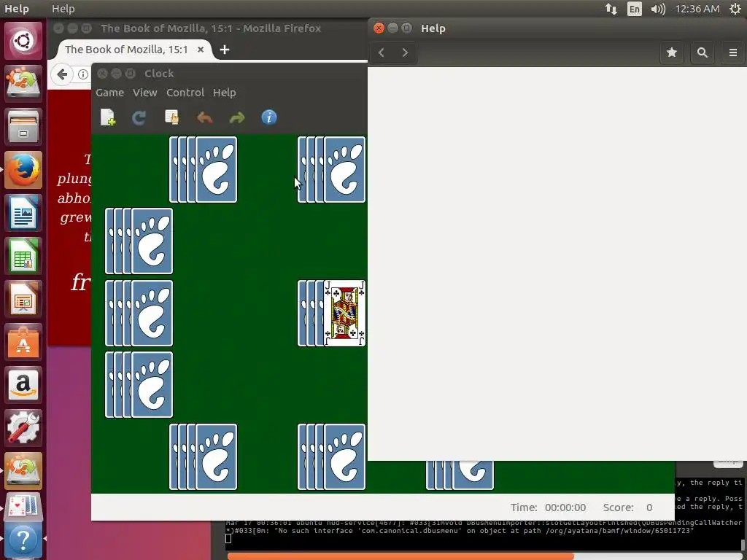Screen dimensions: 747x560
Task: Open Ubuntu Software from launcher
Action: [x=23, y=342]
